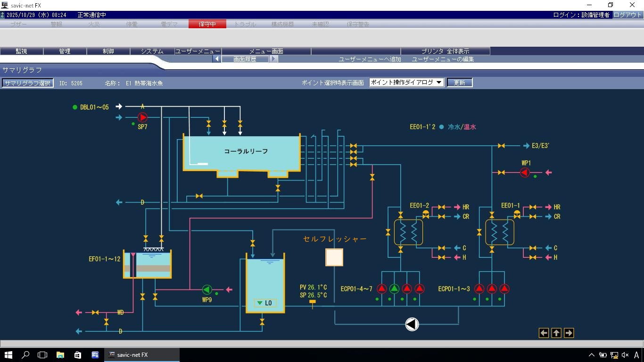Select the EE01-2 heat exchanger symbol
This screenshot has width=644, height=362.
[x=408, y=232]
